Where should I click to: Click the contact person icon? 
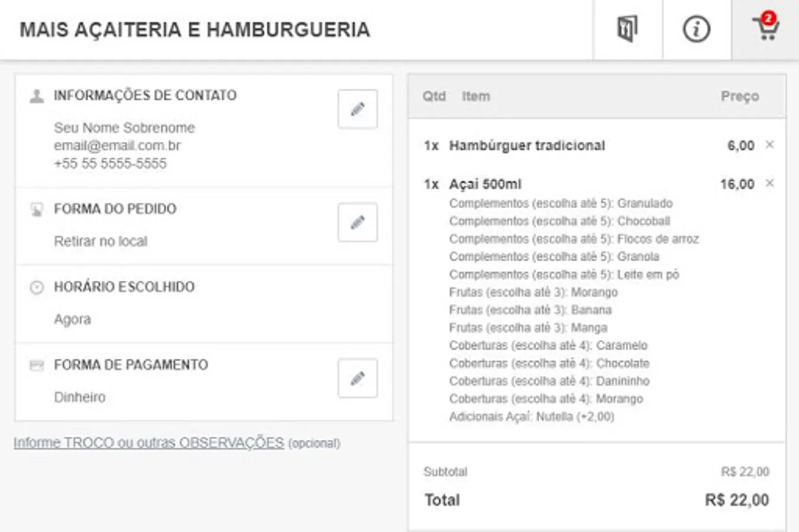click(x=37, y=96)
